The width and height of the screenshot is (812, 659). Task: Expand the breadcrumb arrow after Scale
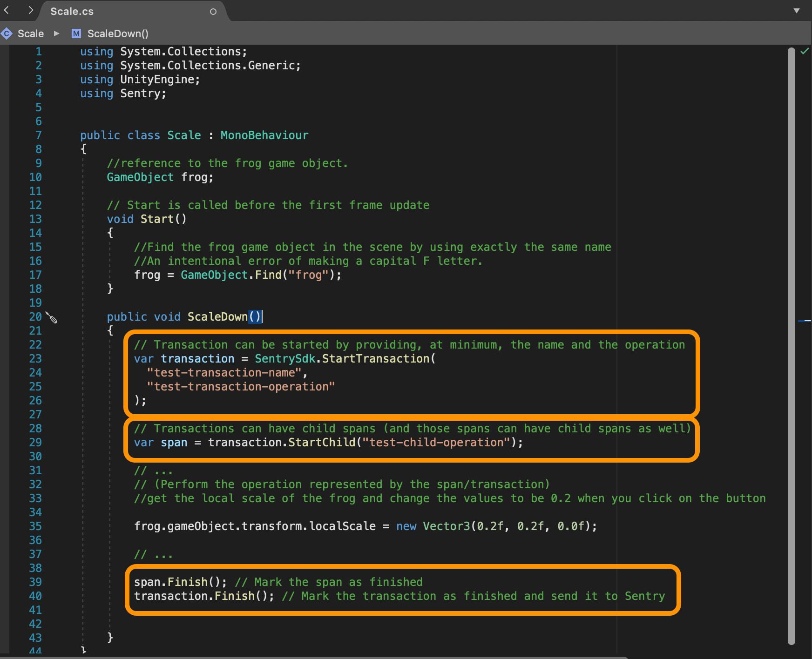pyautogui.click(x=57, y=34)
